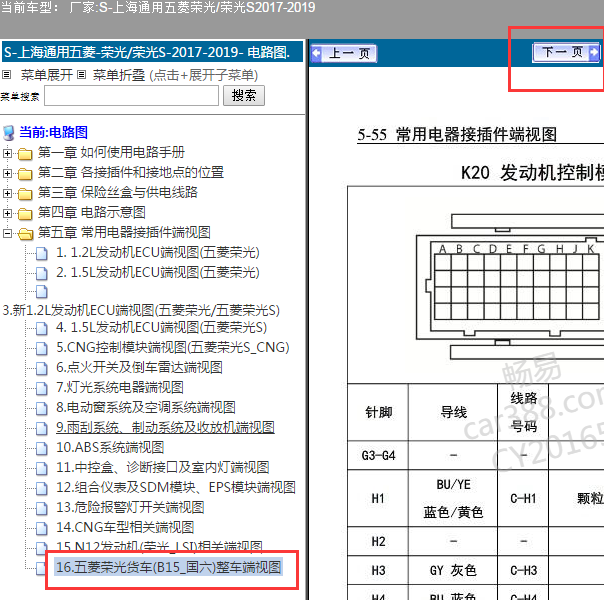Open 第四章 电路示意图 chapter
This screenshot has width=604, height=600.
coord(92,213)
